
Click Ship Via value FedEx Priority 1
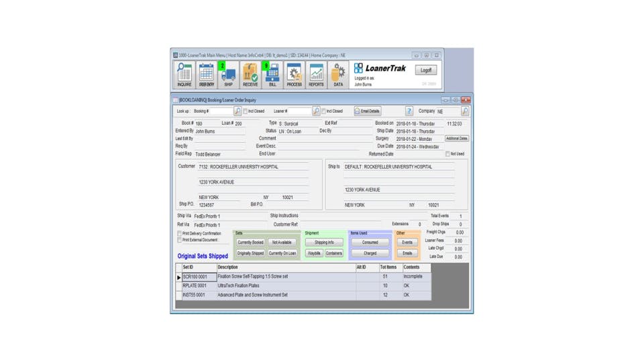(x=207, y=217)
